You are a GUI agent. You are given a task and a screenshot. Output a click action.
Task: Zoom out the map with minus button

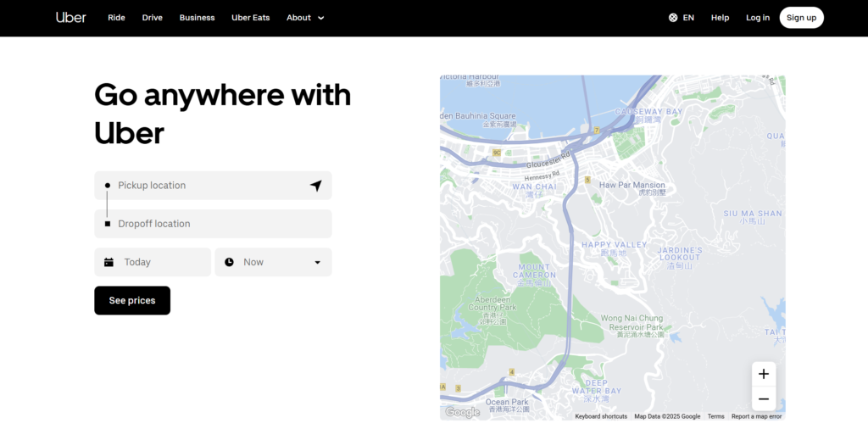(763, 398)
